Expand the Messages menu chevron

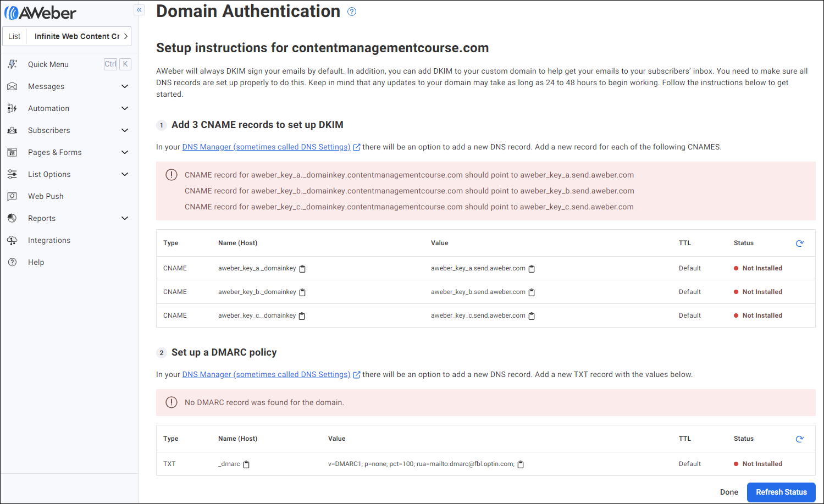pos(125,86)
